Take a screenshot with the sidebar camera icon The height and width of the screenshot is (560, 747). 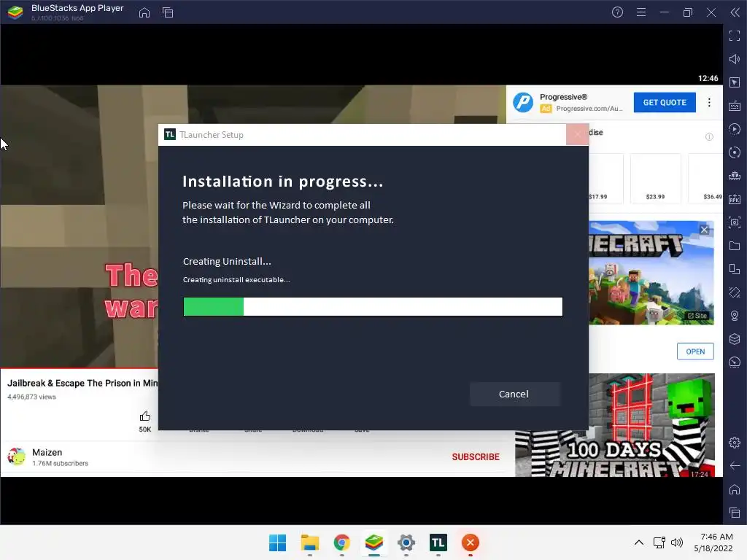click(x=735, y=222)
